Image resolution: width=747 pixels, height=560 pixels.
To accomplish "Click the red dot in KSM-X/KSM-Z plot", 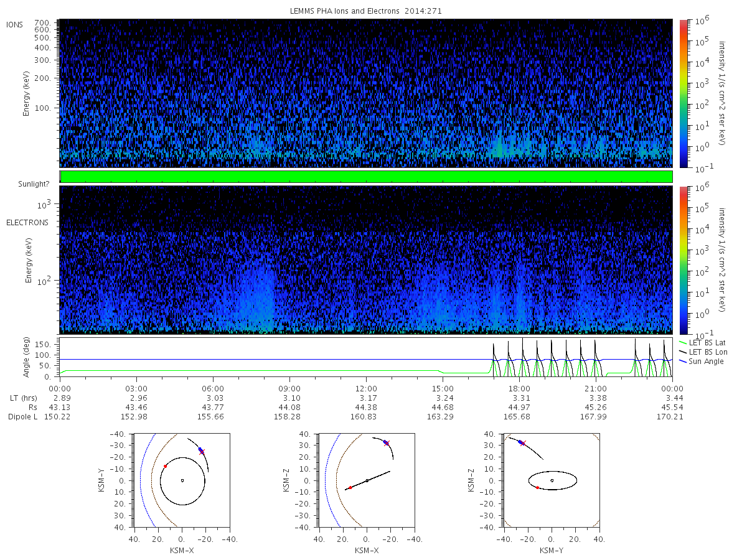I will (350, 487).
